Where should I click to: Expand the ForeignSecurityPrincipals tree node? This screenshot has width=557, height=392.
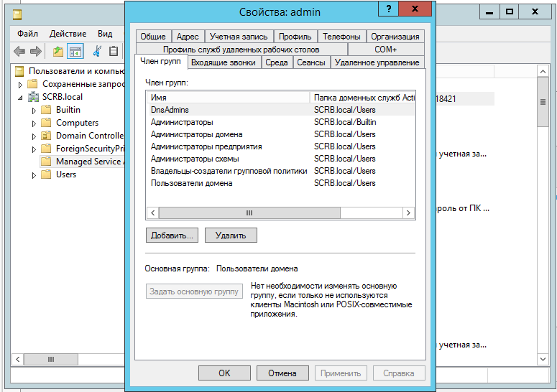(x=34, y=149)
